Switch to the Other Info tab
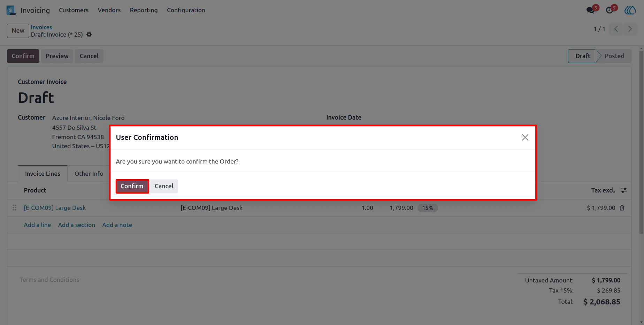 (89, 174)
